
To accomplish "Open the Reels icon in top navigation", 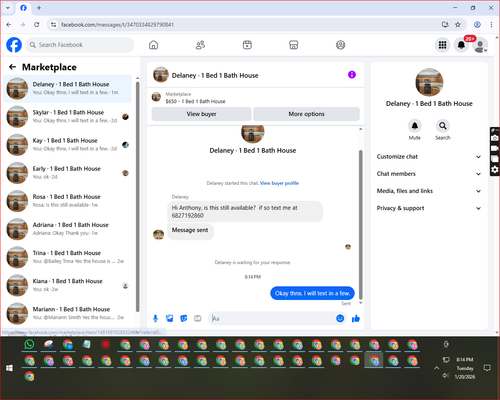I will (x=247, y=45).
